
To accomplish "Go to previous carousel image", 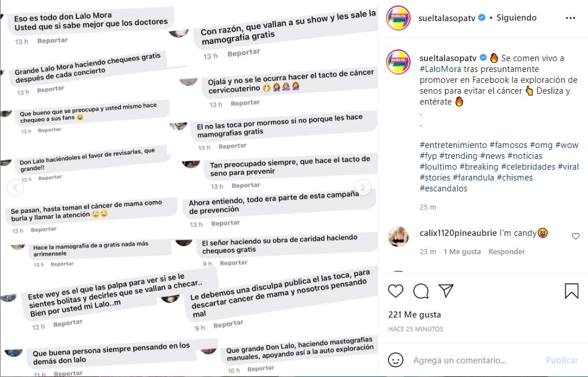I will click(15, 187).
